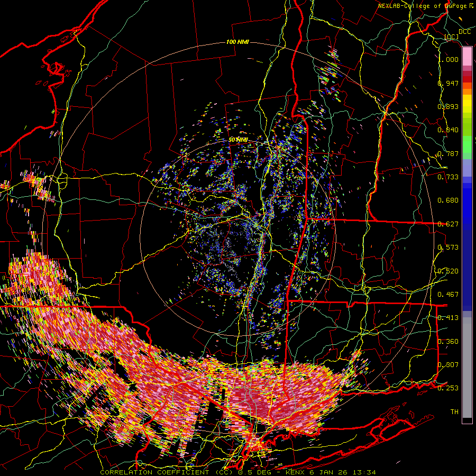Click the yellow segment of color scale

click(467, 104)
